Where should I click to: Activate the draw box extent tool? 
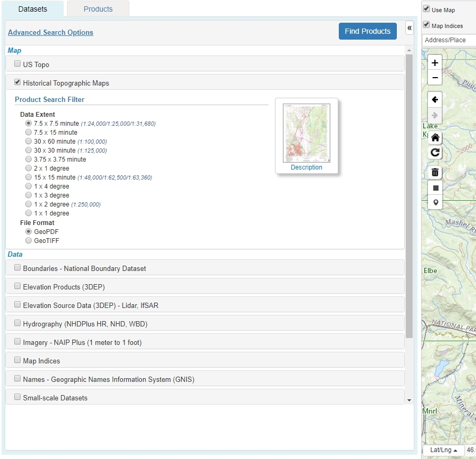434,187
